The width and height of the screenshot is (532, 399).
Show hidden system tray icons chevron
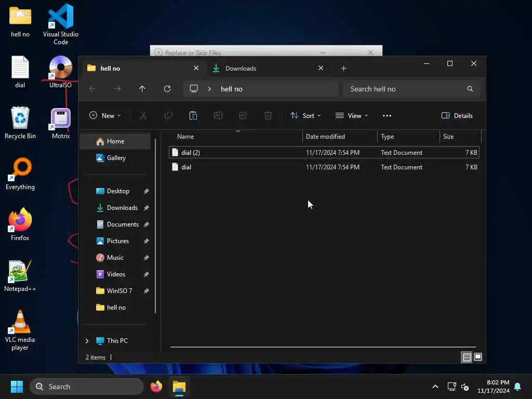(435, 387)
